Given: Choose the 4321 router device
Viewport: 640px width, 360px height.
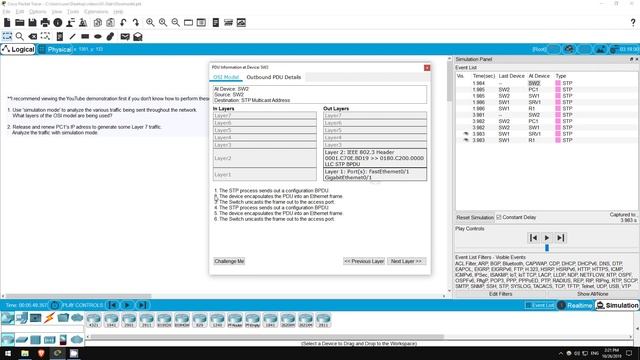Looking at the screenshot, I should (93, 320).
